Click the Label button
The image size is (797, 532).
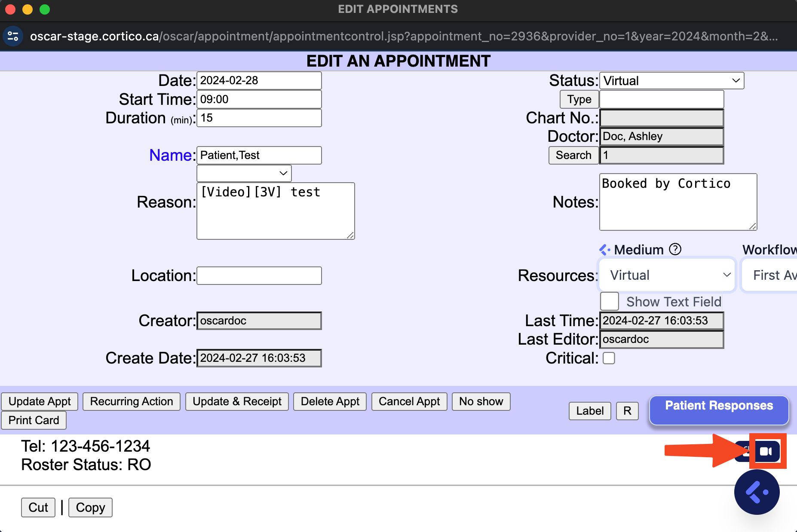(590, 411)
